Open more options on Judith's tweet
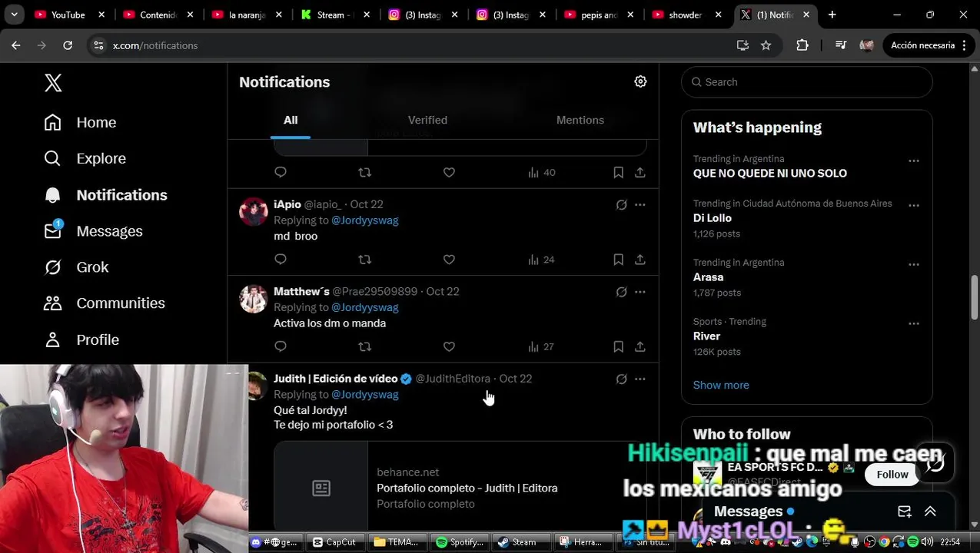Image resolution: width=980 pixels, height=553 pixels. (640, 379)
